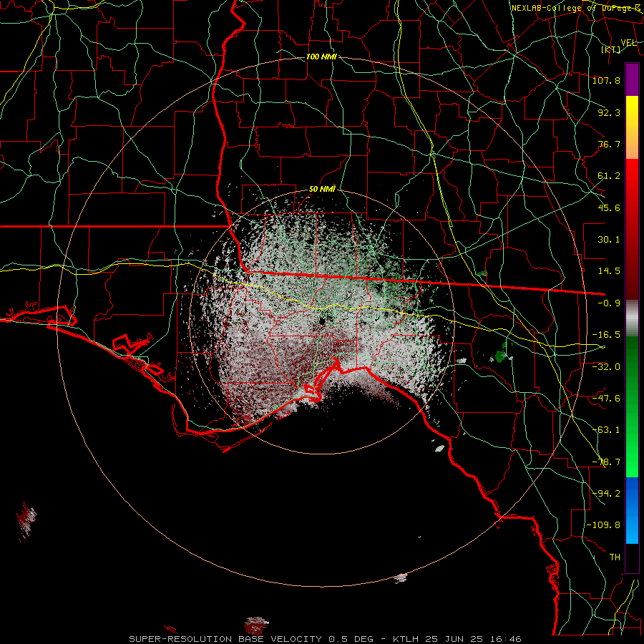Select the 45.6 scale value
The height and width of the screenshot is (644, 644).
click(609, 208)
